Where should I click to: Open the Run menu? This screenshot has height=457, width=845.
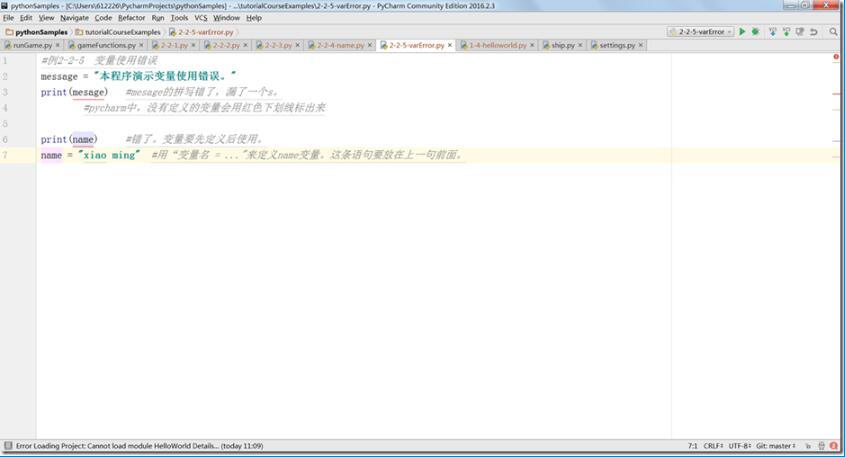(157, 18)
